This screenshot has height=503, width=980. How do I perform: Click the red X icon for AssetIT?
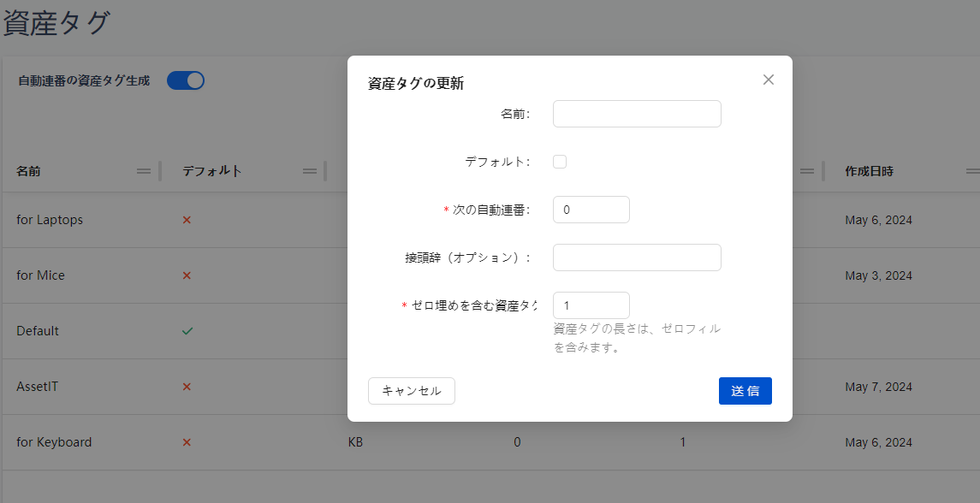click(x=187, y=387)
